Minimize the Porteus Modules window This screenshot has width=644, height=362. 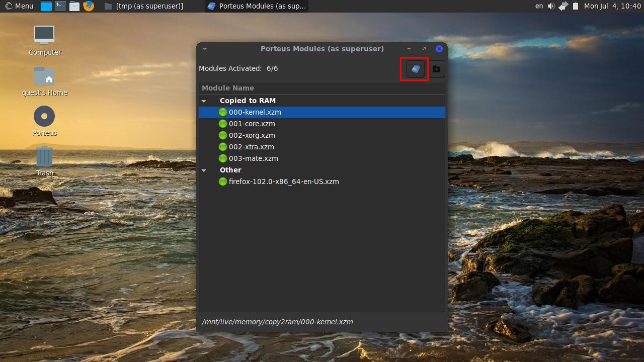[409, 49]
